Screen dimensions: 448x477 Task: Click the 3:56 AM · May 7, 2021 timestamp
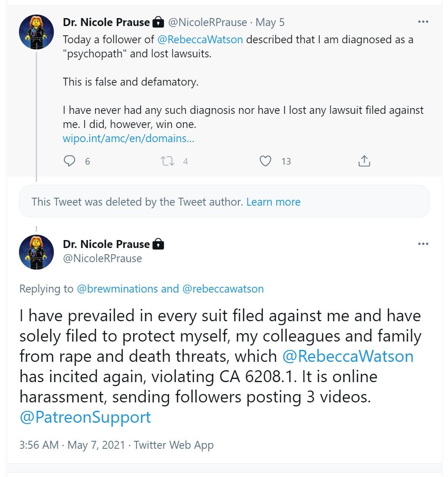[72, 445]
